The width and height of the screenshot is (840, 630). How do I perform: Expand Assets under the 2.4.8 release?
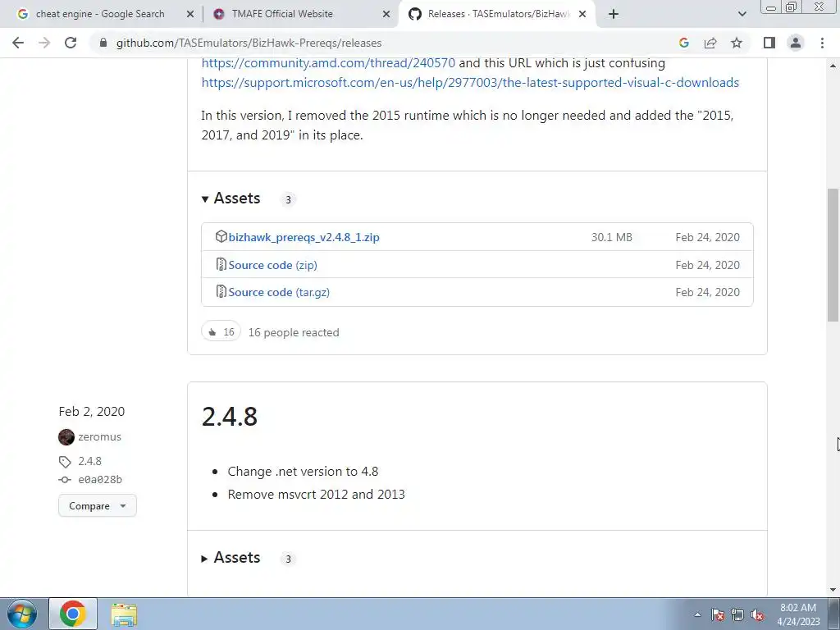pos(231,558)
